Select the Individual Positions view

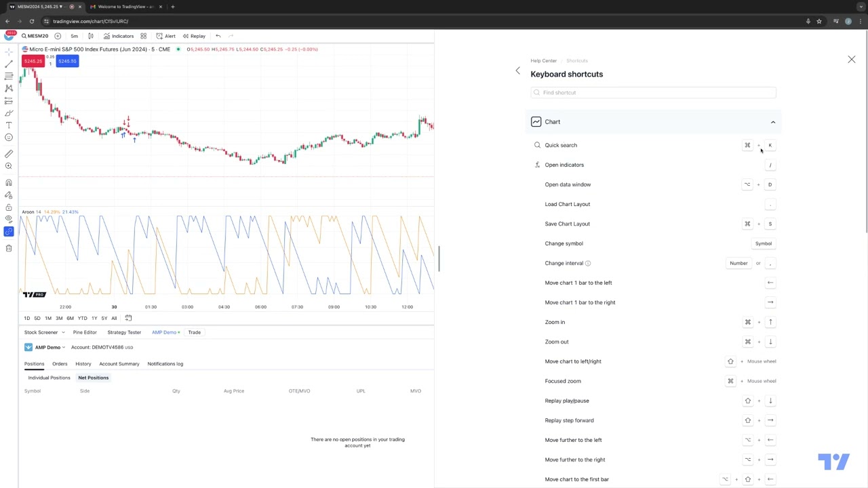pos(49,378)
